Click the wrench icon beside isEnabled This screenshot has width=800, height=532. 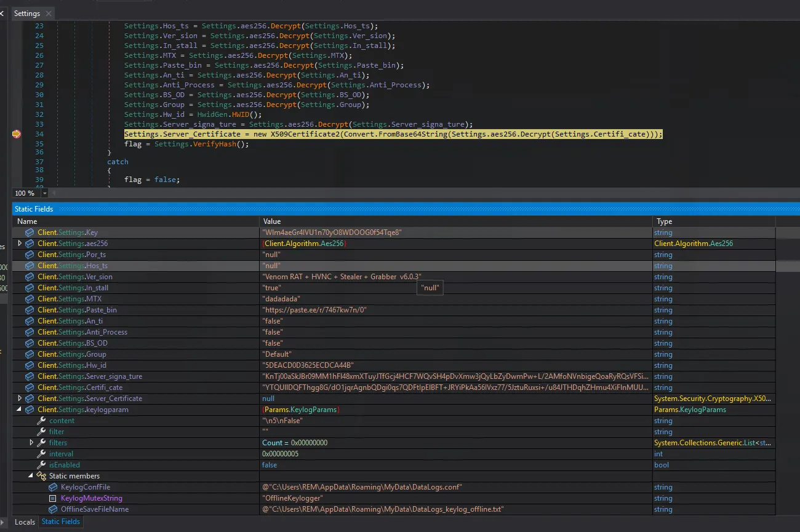click(x=41, y=465)
